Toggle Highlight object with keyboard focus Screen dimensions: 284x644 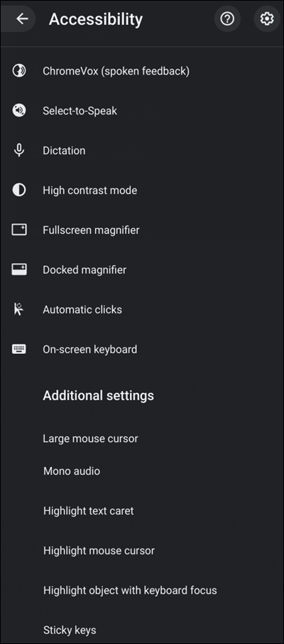click(x=142, y=590)
